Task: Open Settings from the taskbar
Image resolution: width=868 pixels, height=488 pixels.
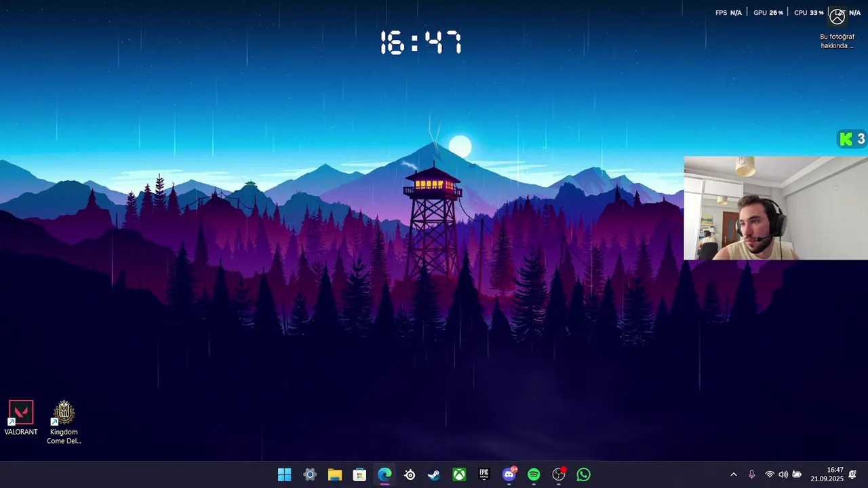Action: (310, 474)
